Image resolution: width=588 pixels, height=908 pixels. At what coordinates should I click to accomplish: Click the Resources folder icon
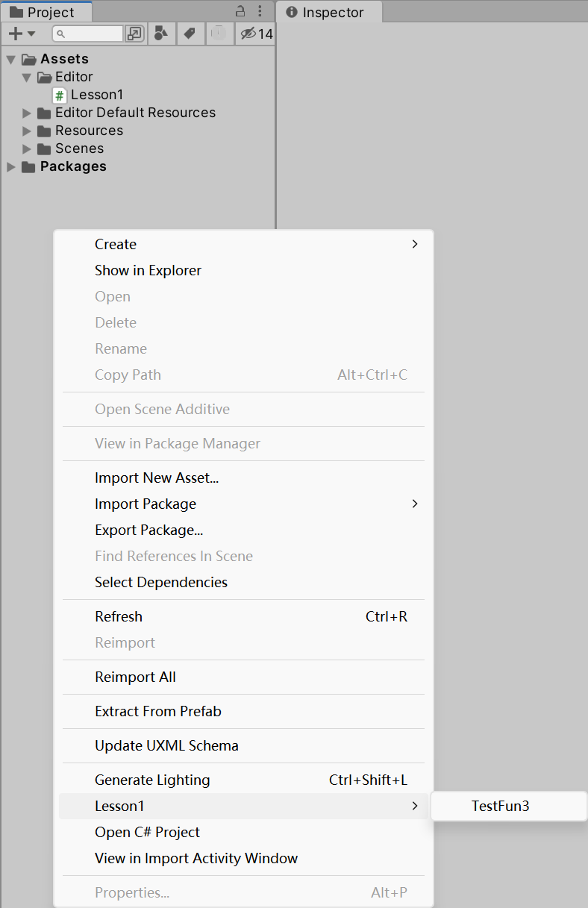[x=44, y=131]
